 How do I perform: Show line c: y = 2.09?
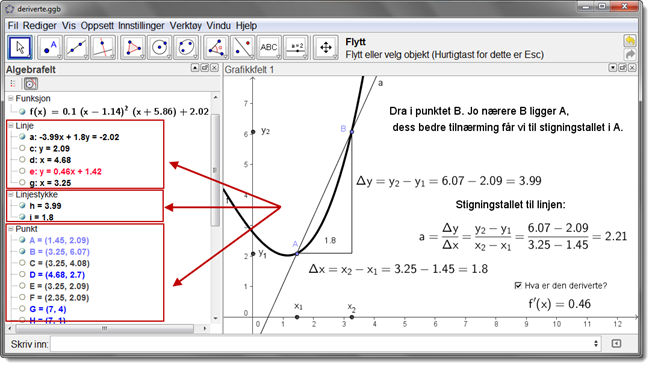tap(22, 148)
